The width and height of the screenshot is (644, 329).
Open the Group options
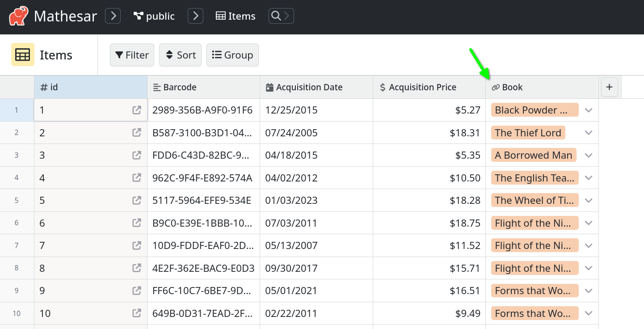pyautogui.click(x=232, y=55)
